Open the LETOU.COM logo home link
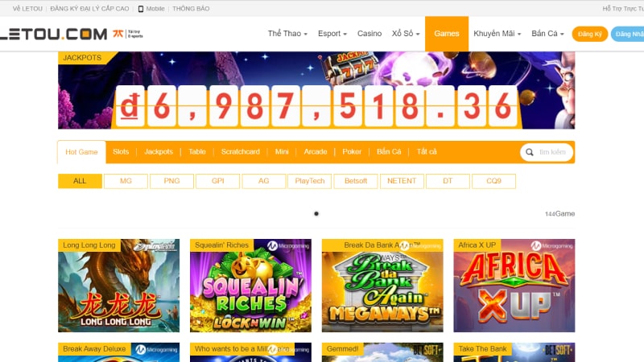The height and width of the screenshot is (362, 644). point(53,34)
